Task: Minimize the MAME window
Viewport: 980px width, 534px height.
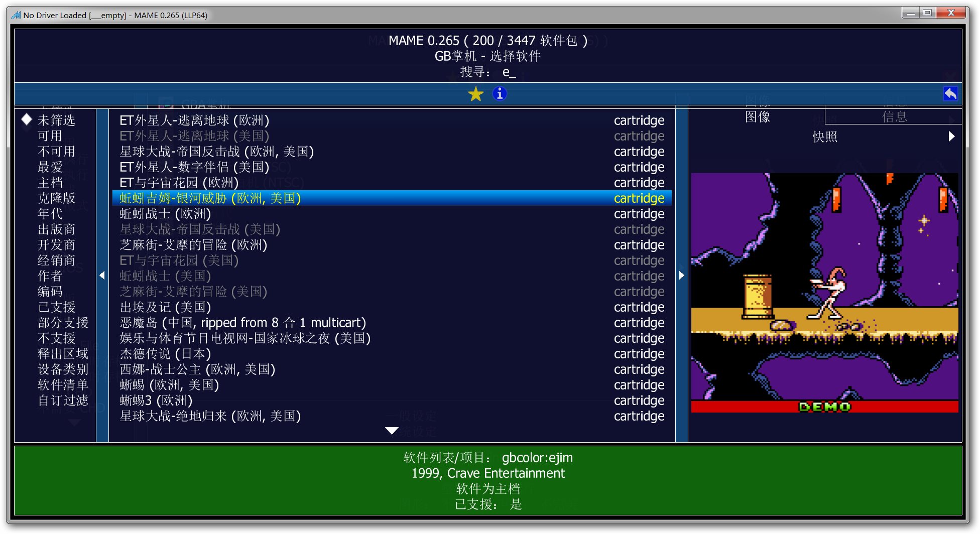Action: 911,13
